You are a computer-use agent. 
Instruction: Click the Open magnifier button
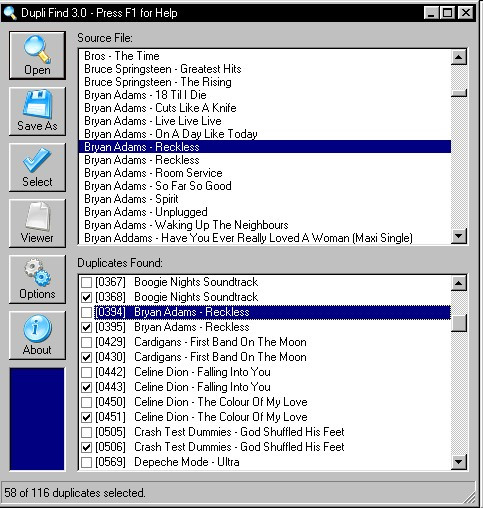pos(37,55)
